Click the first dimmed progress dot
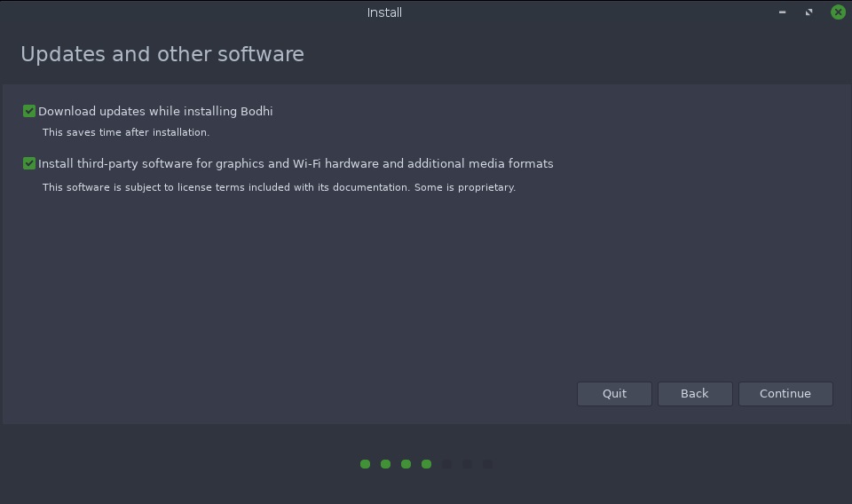 click(x=446, y=464)
